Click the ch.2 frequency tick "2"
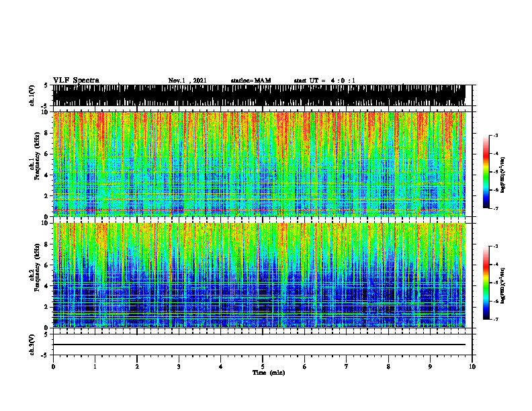Viewport: 532px width, 411px height. pos(47,307)
